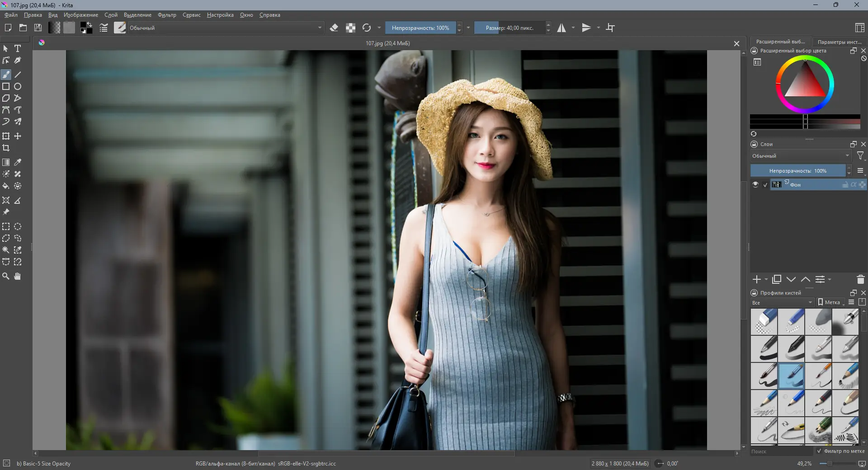Screen dimensions: 868x470
Task: Select the Ellipse shape tool
Action: tap(18, 86)
